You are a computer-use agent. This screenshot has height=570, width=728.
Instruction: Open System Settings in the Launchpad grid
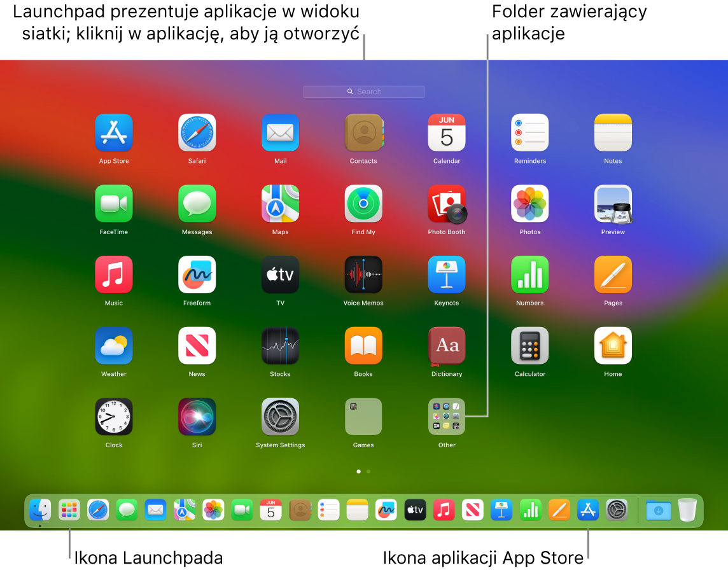click(280, 417)
